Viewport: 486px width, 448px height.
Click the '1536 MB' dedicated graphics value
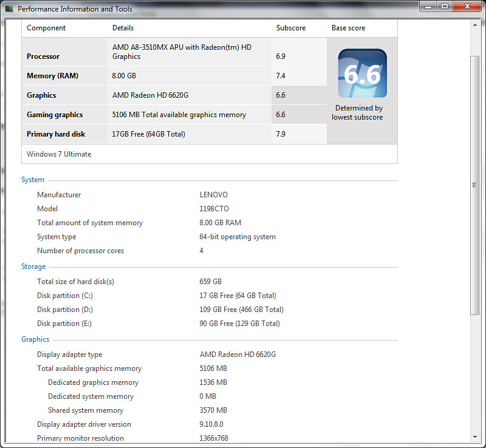(x=213, y=382)
